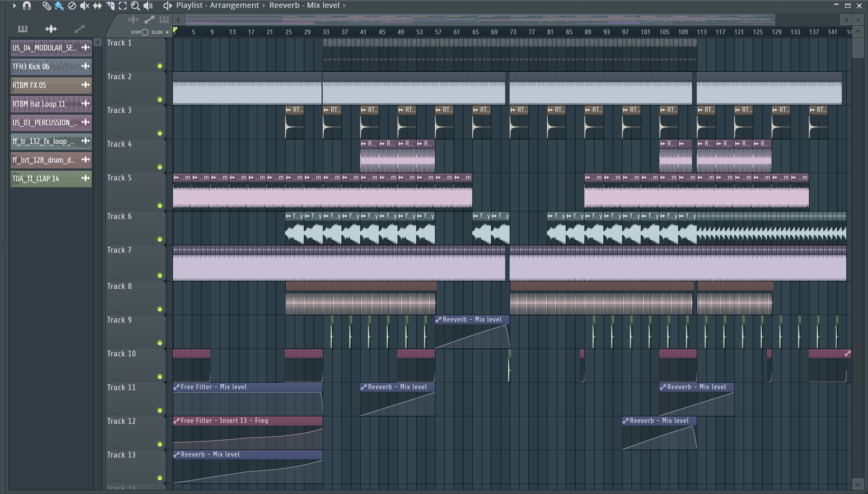868x494 pixels.
Task: Show patterns in the picker panel
Action: click(23, 29)
